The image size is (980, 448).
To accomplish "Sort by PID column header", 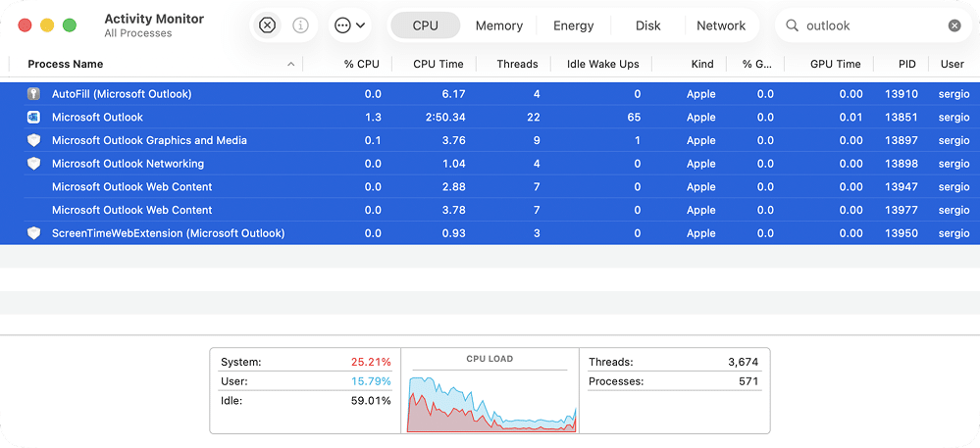I will point(906,64).
